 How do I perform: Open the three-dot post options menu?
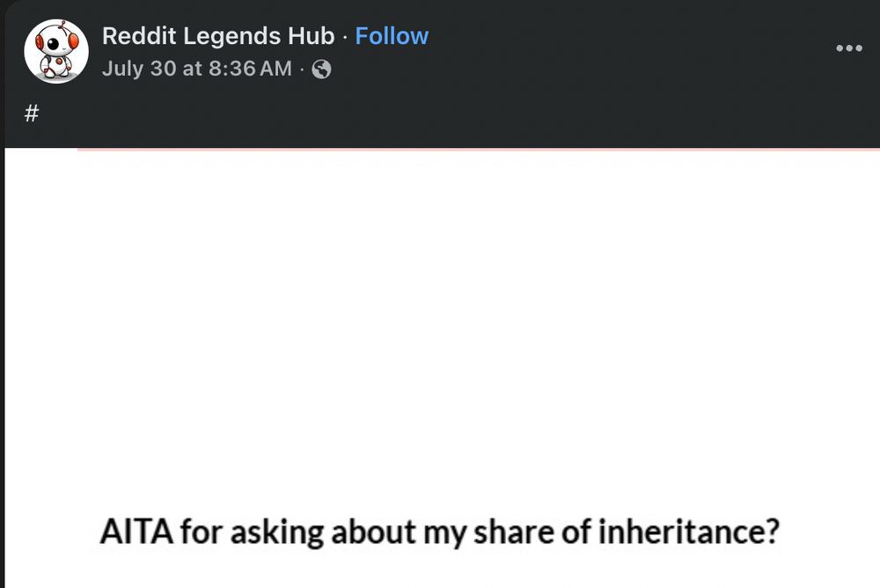coord(849,48)
